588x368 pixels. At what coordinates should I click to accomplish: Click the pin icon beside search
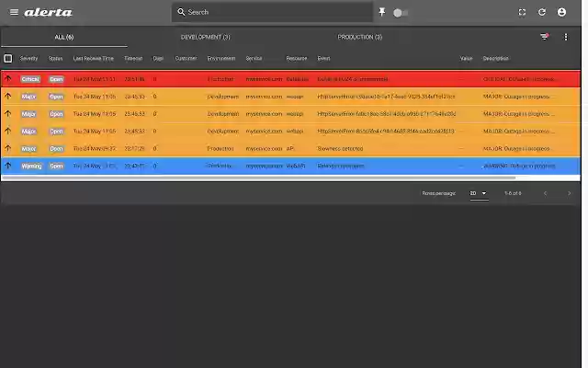tap(382, 12)
